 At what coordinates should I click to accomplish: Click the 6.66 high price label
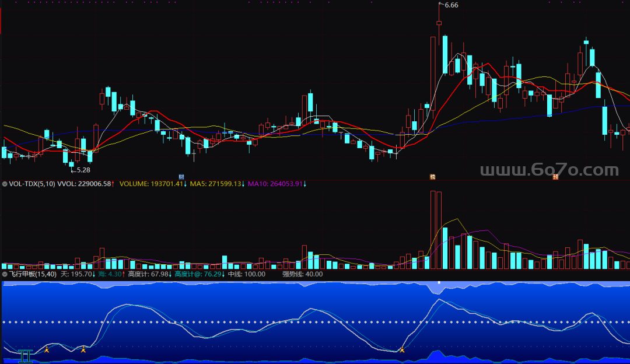(x=452, y=5)
